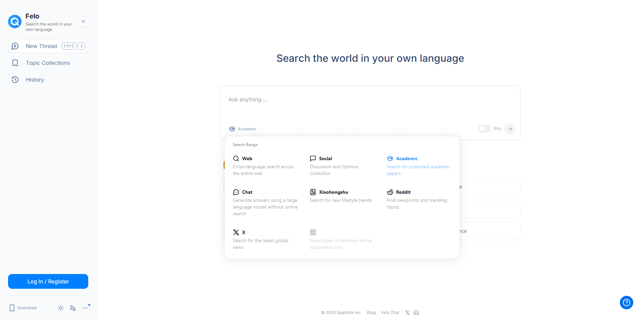Click the Academic graduation cap icon in menu
This screenshot has width=644, height=320.
390,158
